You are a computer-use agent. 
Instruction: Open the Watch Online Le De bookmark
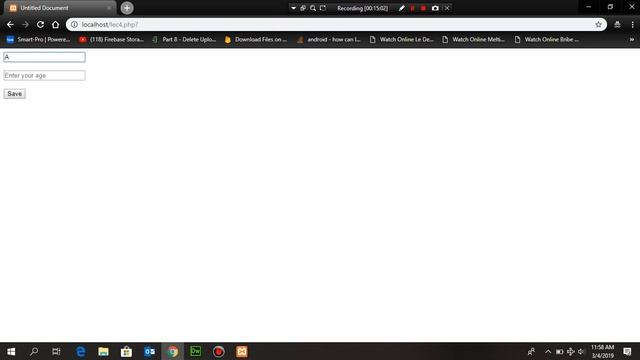click(x=401, y=40)
